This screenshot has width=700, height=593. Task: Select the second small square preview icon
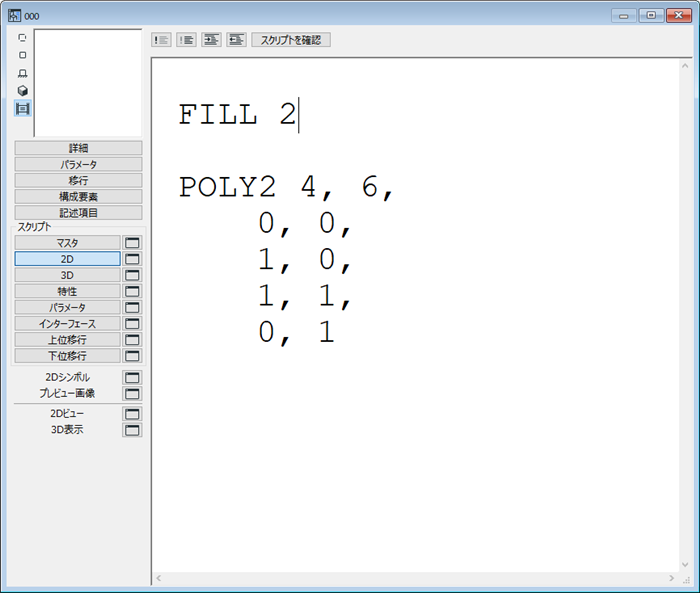point(22,55)
